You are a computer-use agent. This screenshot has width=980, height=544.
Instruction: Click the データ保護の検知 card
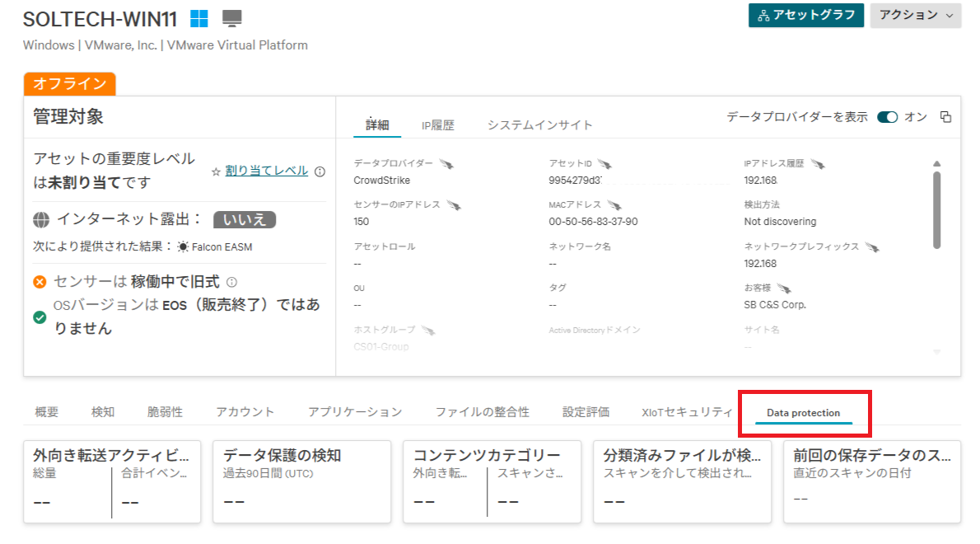pyautogui.click(x=301, y=481)
